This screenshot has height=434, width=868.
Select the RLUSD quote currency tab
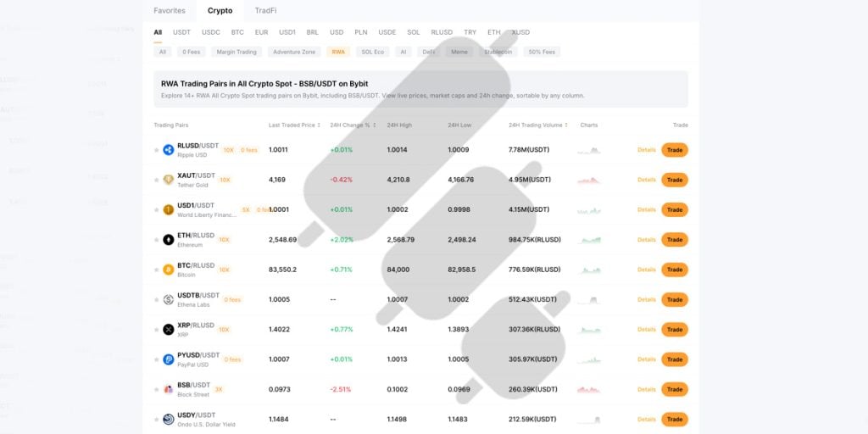click(x=442, y=33)
